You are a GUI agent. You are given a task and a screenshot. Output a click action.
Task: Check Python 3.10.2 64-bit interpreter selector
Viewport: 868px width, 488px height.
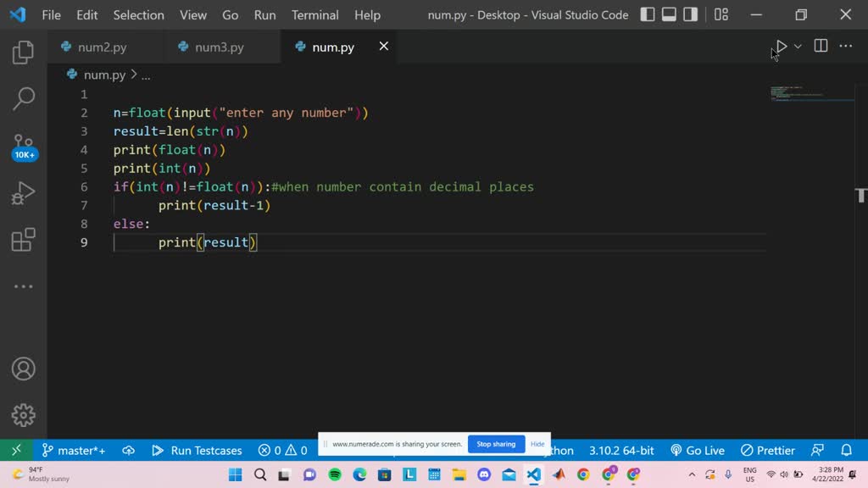[x=621, y=450]
